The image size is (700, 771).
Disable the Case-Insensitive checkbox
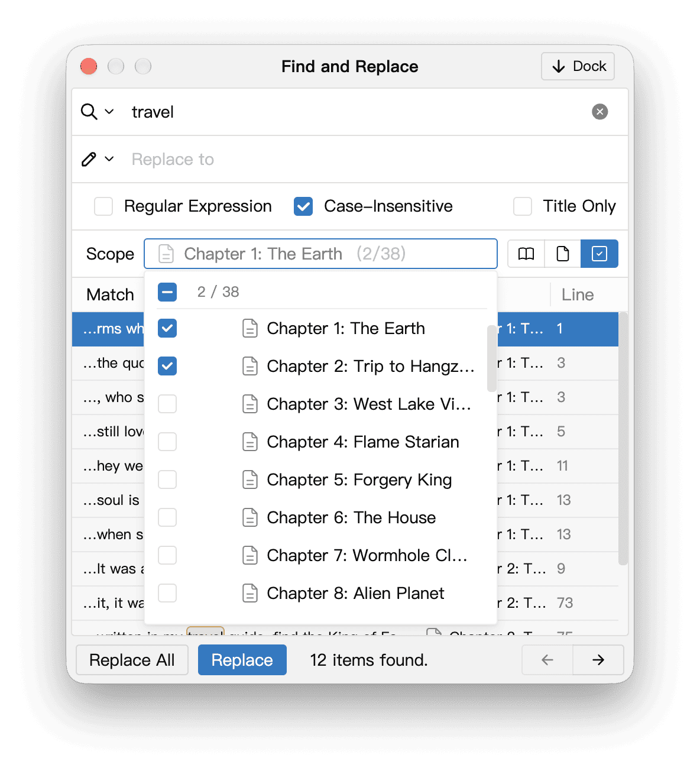(303, 206)
